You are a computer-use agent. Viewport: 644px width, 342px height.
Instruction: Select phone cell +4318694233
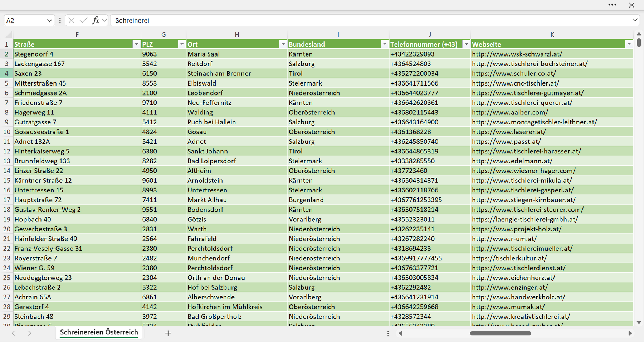pyautogui.click(x=430, y=249)
